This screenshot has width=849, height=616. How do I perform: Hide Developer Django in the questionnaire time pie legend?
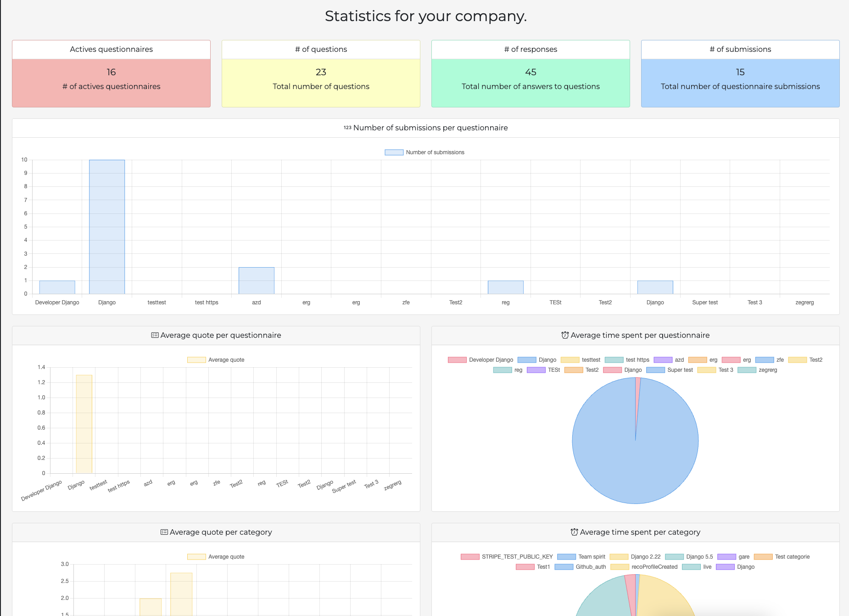(480, 360)
